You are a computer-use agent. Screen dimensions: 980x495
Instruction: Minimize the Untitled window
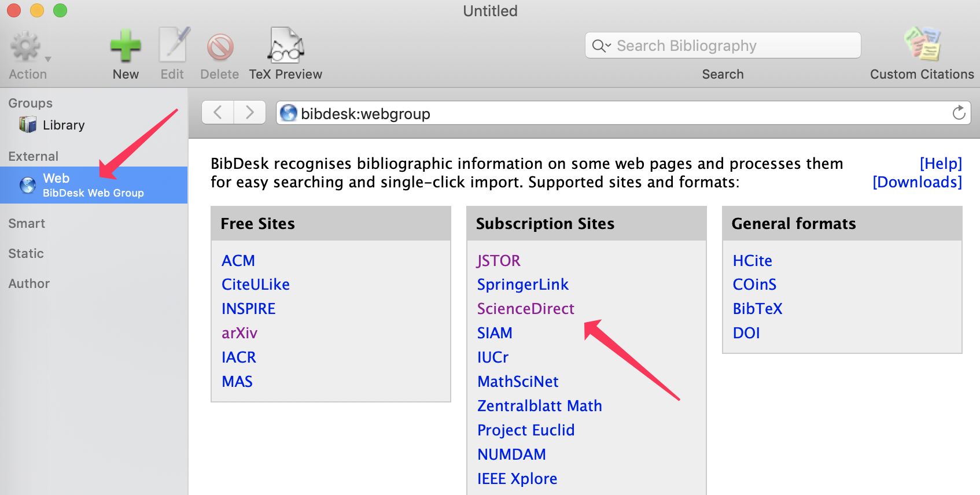37,10
